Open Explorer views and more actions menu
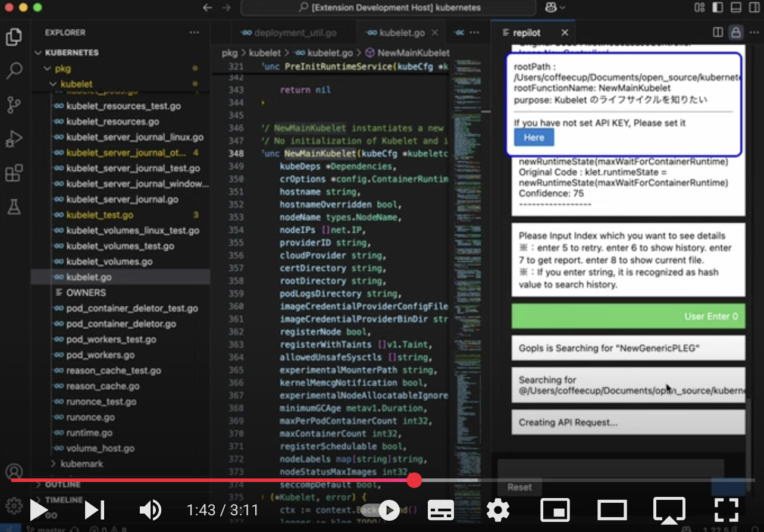 pyautogui.click(x=195, y=33)
